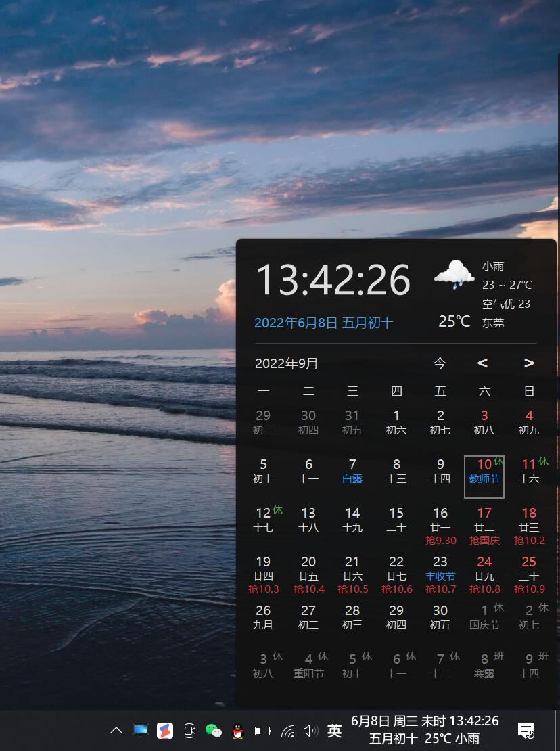Click the speaker volume icon
The height and width of the screenshot is (751, 560).
tap(310, 731)
